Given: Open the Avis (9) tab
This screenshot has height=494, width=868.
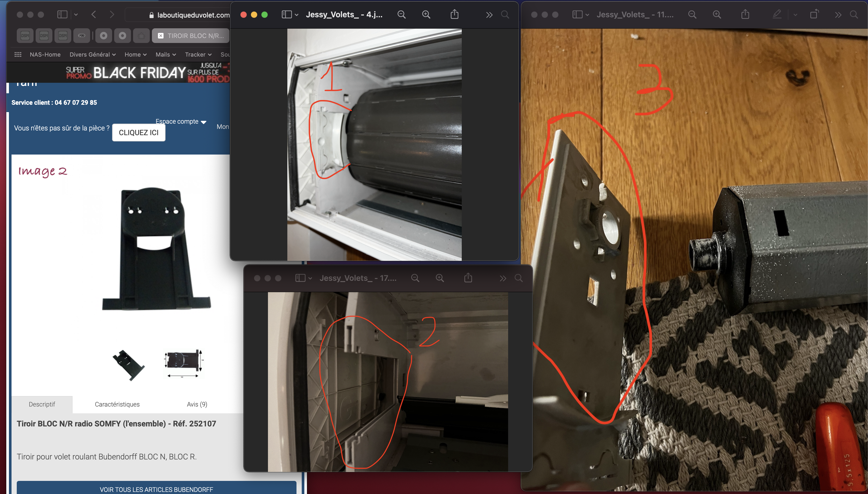Looking at the screenshot, I should (x=197, y=404).
